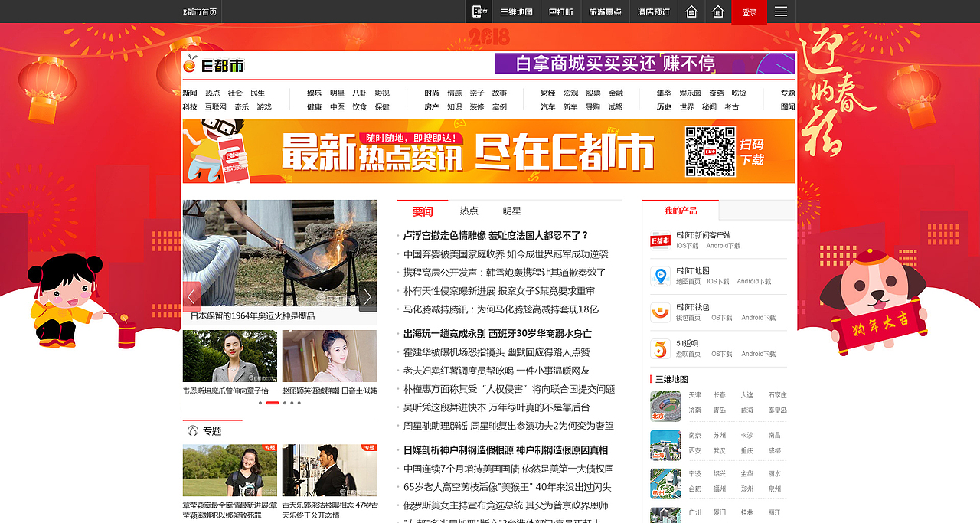Advance carousel with right arrow
This screenshot has height=523, width=980.
[x=367, y=296]
